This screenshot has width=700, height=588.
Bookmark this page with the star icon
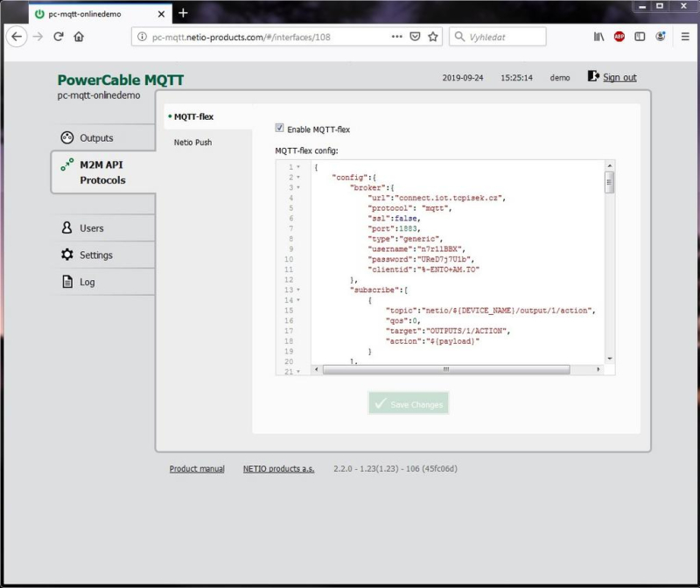click(432, 37)
